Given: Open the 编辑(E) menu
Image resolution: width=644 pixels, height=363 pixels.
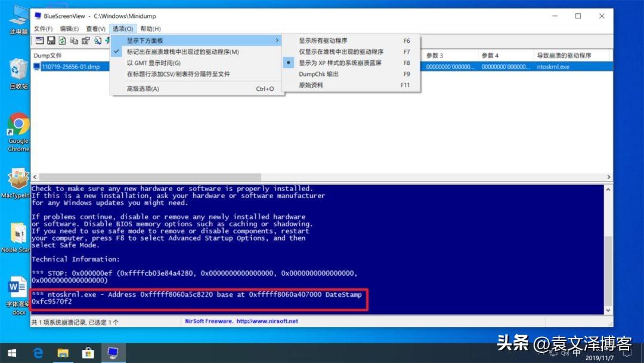Looking at the screenshot, I should coord(69,29).
